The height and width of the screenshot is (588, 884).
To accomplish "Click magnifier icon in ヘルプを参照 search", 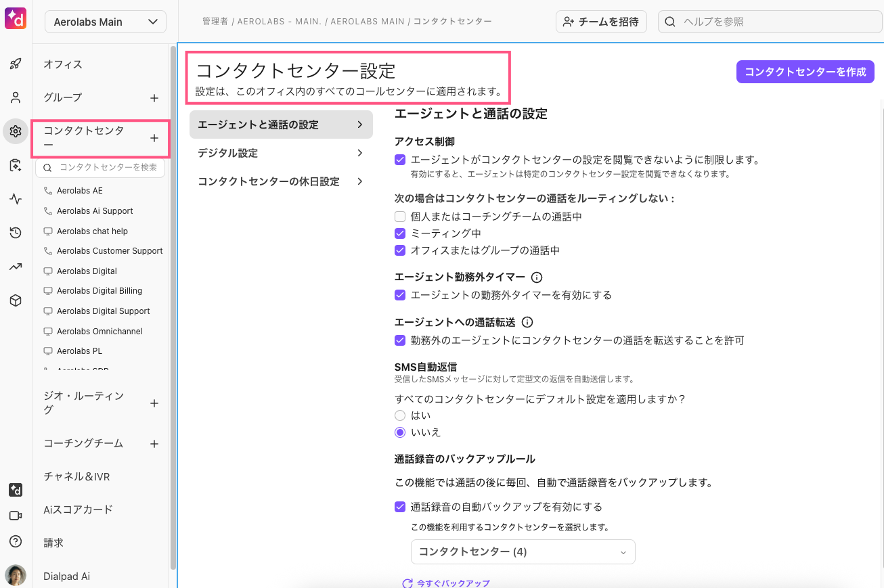I will tap(670, 22).
